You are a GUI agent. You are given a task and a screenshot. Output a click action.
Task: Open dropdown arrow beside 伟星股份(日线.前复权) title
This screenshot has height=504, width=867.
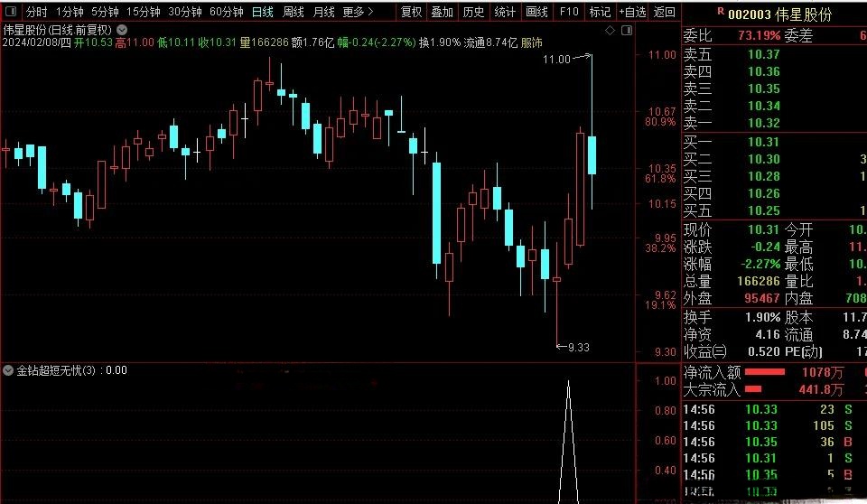(x=122, y=29)
